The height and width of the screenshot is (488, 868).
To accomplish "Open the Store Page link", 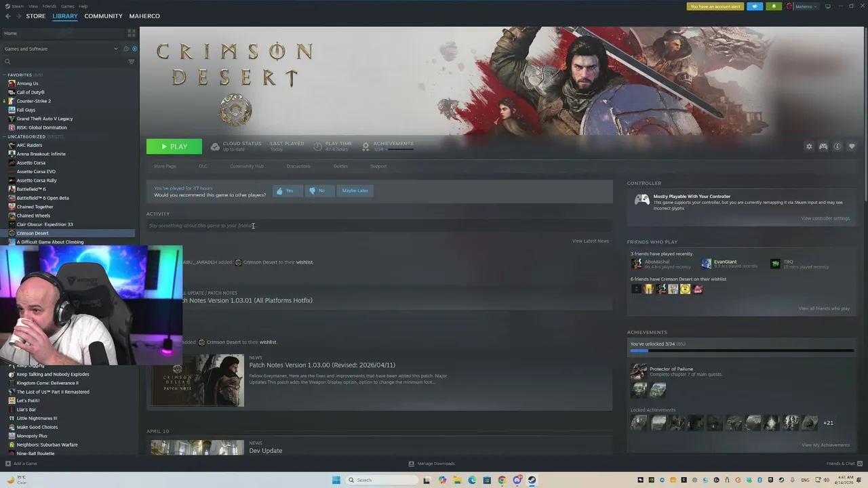I will tap(165, 166).
